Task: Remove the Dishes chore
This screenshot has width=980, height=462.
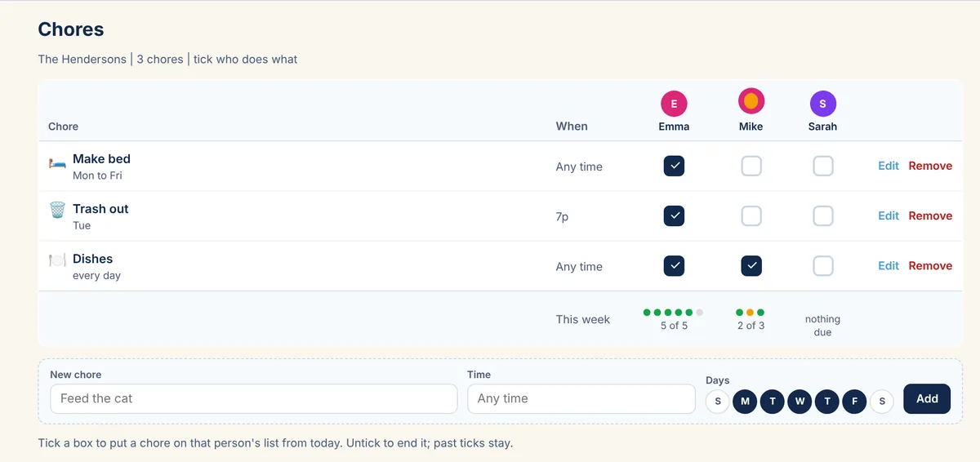Action: click(x=930, y=265)
